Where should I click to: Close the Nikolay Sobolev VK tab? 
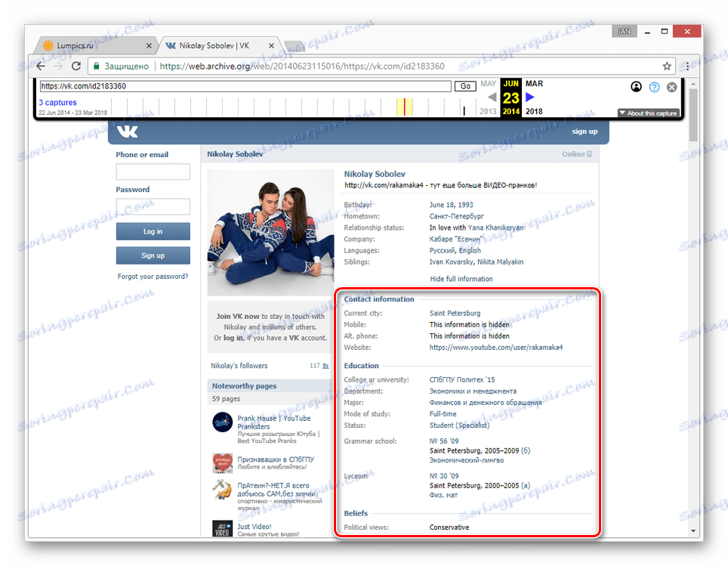(x=271, y=45)
